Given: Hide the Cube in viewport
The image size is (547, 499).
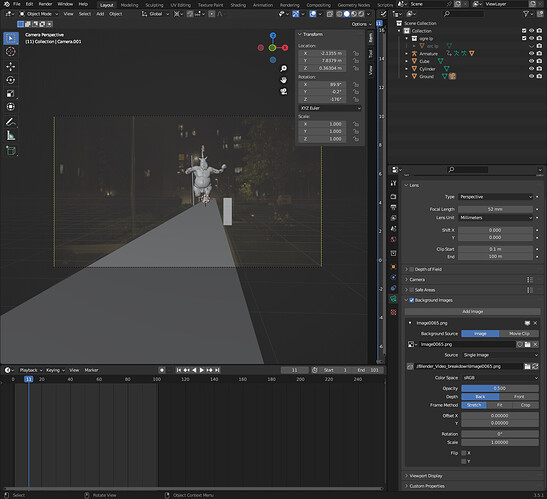Looking at the screenshot, I should point(531,61).
